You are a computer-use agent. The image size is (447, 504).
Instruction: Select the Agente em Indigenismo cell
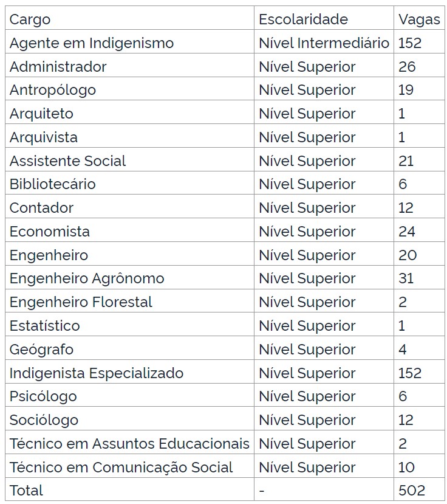(92, 43)
